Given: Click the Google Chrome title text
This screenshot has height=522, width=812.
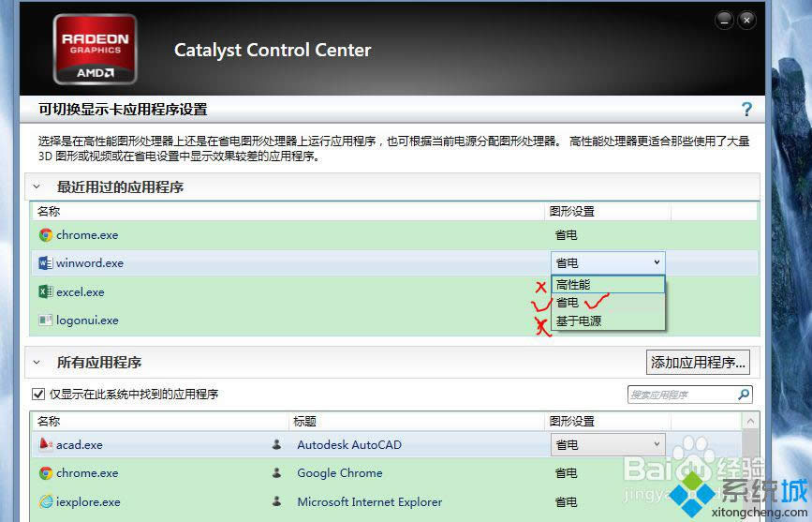Looking at the screenshot, I should pos(340,472).
